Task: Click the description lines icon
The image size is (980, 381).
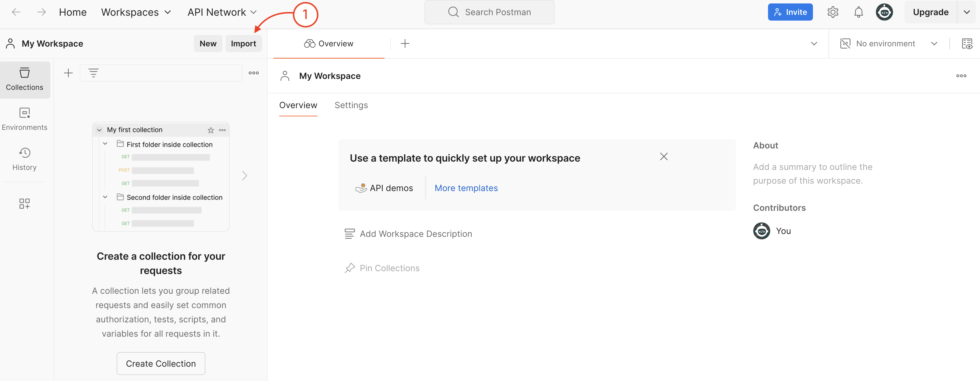Action: click(x=350, y=234)
